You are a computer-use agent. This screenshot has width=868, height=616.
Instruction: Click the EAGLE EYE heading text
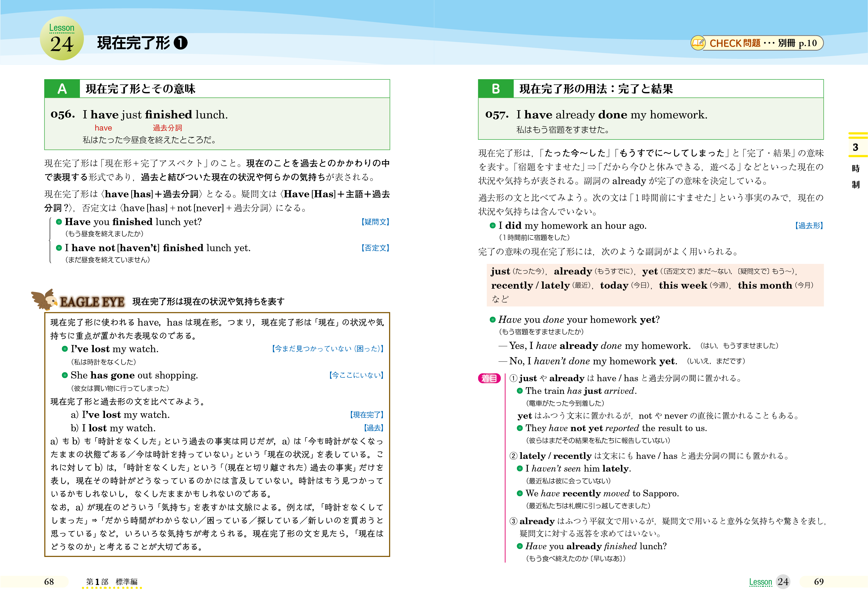92,302
